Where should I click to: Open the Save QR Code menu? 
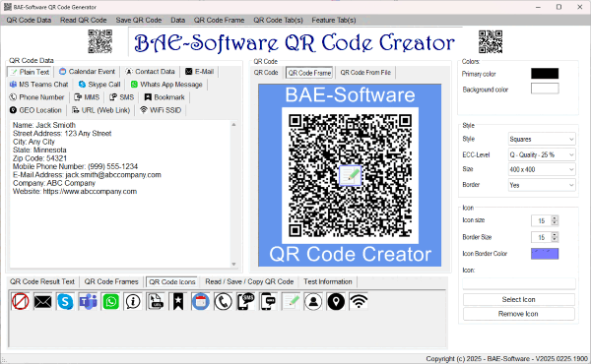(139, 20)
